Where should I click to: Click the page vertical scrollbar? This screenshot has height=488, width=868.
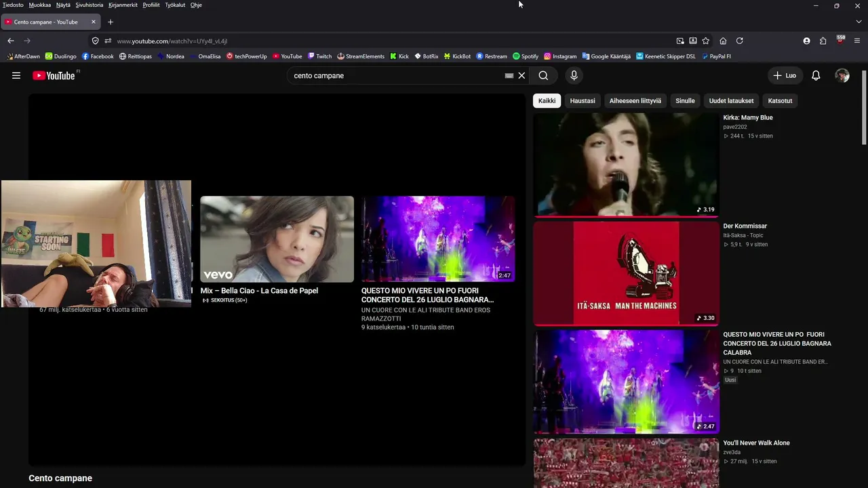pos(864,107)
